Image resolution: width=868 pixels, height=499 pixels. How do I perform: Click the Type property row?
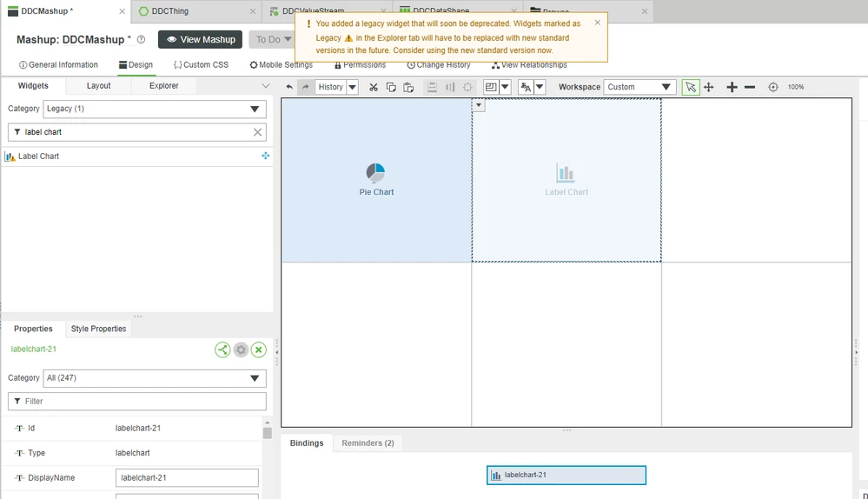tap(132, 453)
